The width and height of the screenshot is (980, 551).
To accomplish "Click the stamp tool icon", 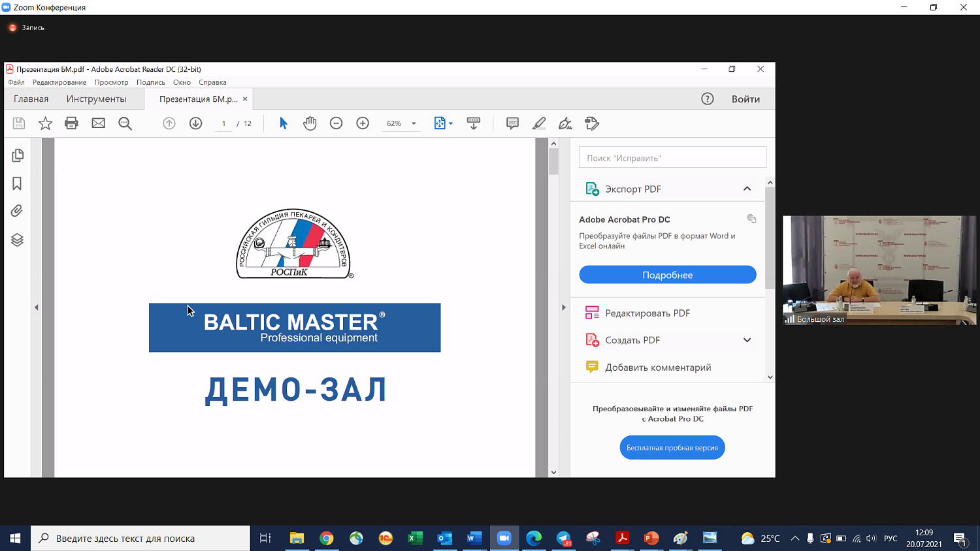I will [x=592, y=123].
